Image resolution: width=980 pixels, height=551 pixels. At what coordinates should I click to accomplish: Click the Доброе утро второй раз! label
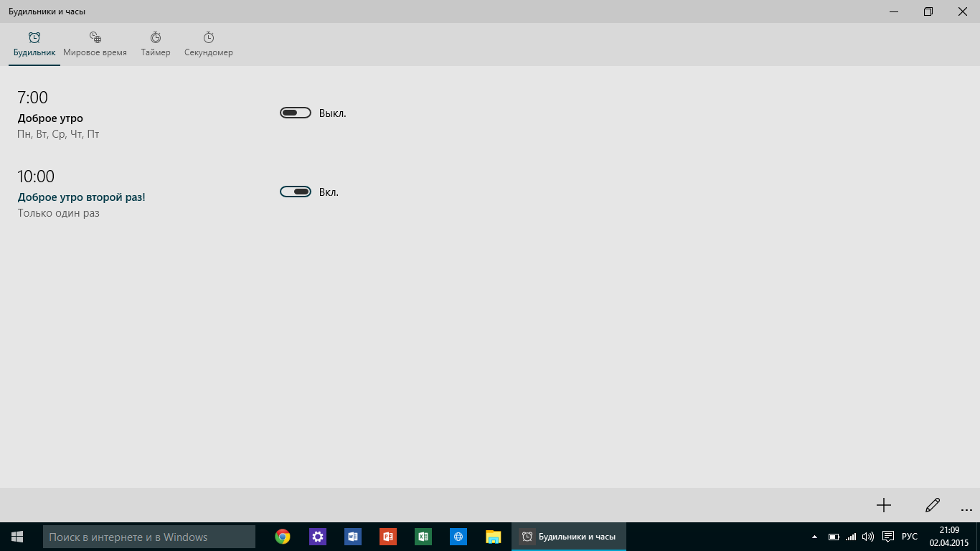pyautogui.click(x=82, y=197)
